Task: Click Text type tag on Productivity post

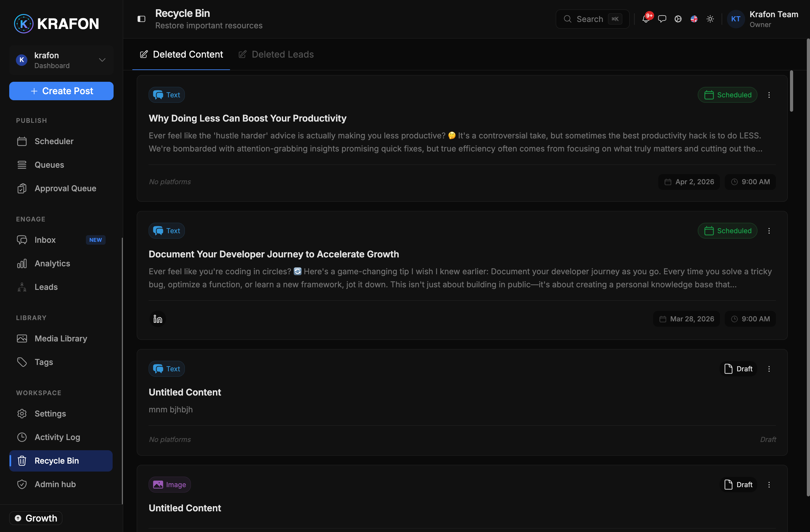Action: tap(167, 95)
